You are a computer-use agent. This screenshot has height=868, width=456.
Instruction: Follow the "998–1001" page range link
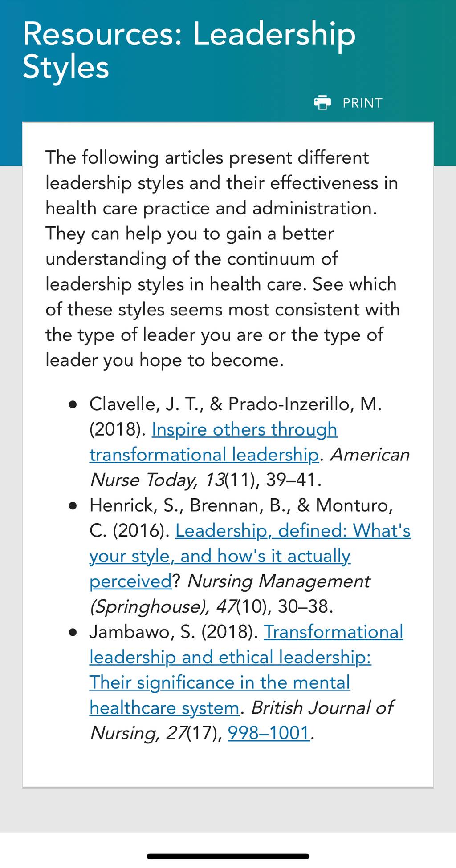(269, 733)
